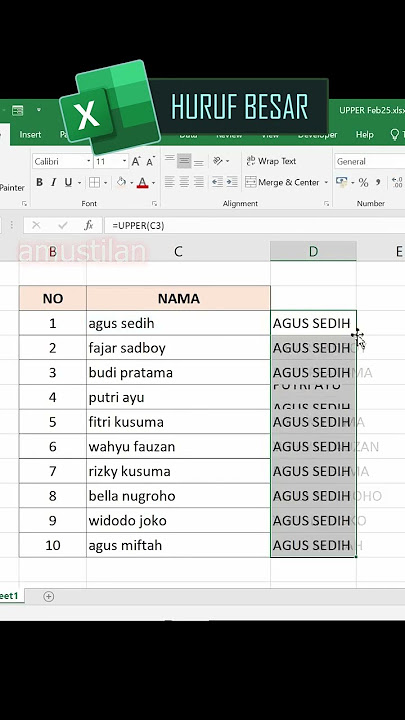Click Format Painter

click(12, 187)
